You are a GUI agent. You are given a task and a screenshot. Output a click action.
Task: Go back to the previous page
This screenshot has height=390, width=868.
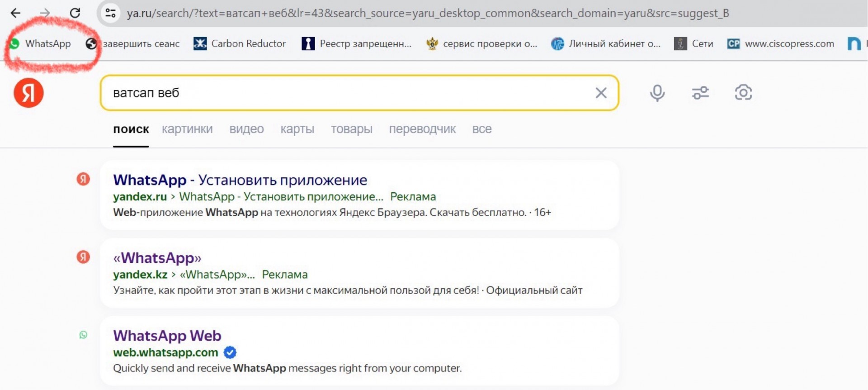click(x=15, y=13)
